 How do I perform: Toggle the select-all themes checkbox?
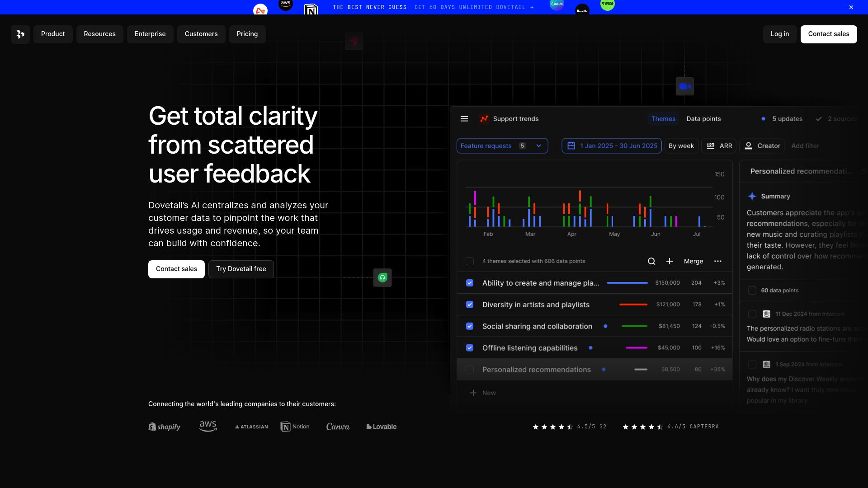click(470, 261)
